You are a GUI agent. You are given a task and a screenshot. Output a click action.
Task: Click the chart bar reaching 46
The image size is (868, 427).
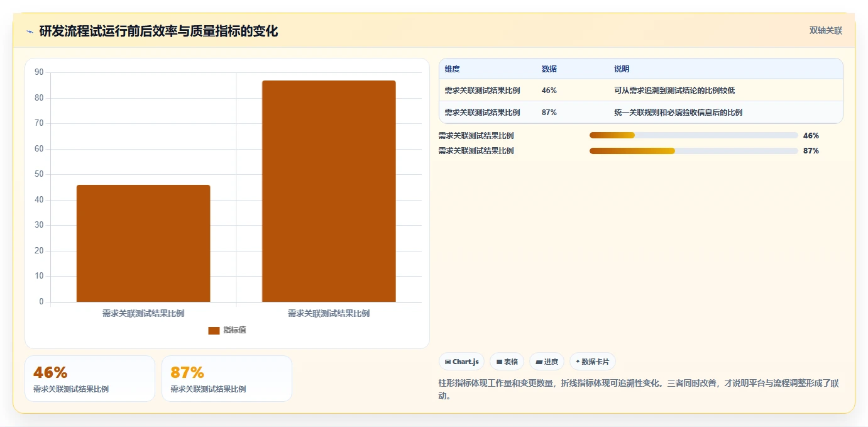coord(143,243)
